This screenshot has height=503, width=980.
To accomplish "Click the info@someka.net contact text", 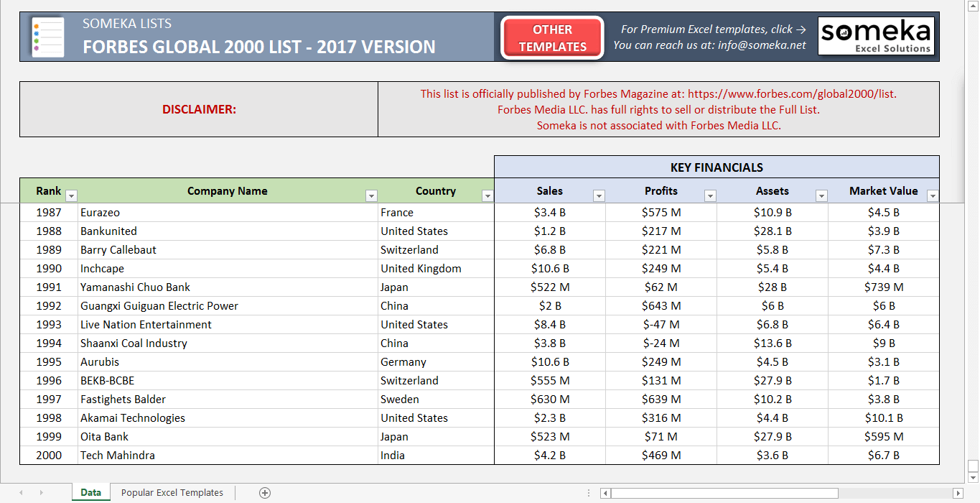I will point(762,45).
